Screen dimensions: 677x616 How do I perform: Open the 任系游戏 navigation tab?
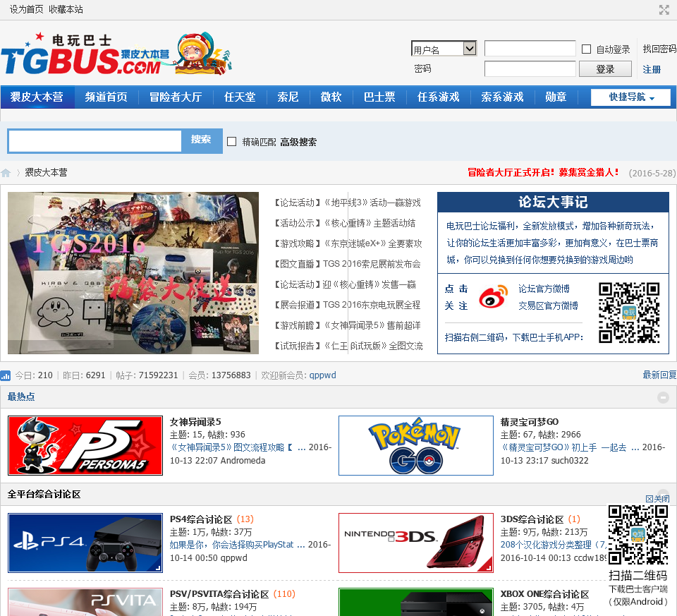[438, 97]
